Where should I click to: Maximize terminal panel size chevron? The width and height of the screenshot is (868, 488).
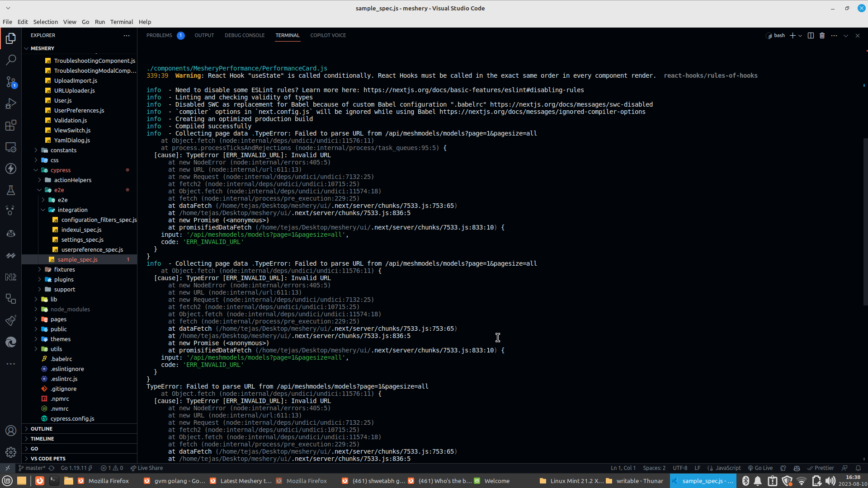pos(846,35)
